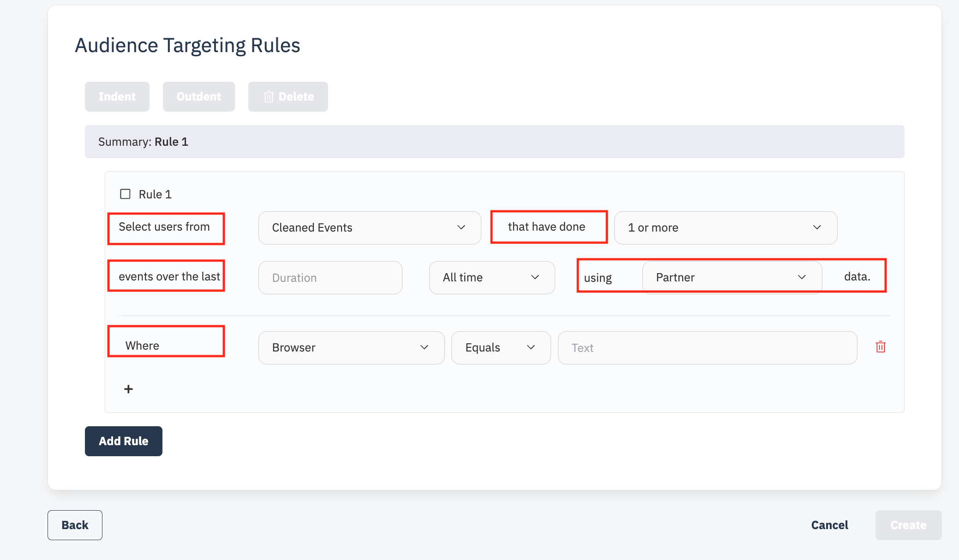This screenshot has height=560, width=959.
Task: Expand the 1 or more dropdown
Action: 725,227
